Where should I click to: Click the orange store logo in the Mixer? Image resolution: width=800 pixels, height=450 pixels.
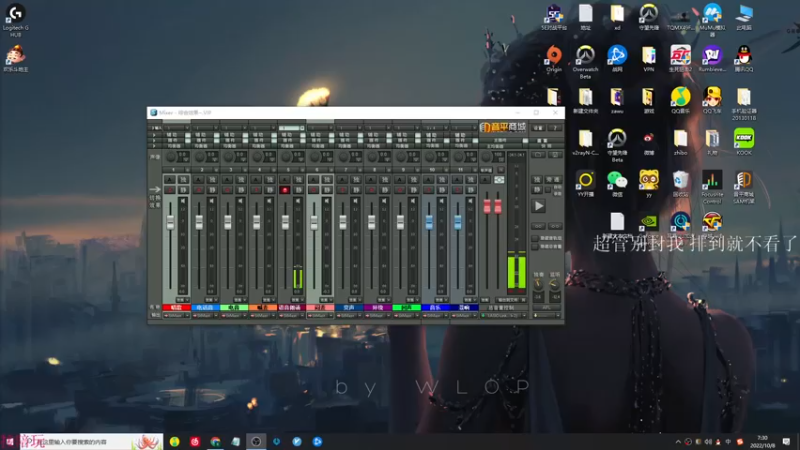503,127
